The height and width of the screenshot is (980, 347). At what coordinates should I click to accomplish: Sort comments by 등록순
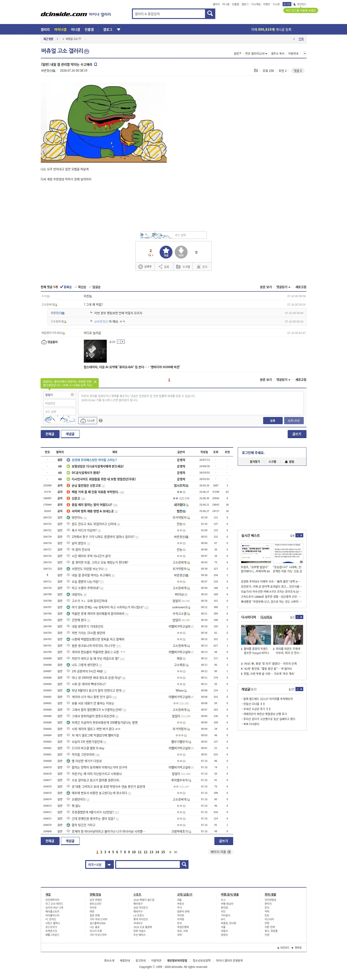(66, 287)
